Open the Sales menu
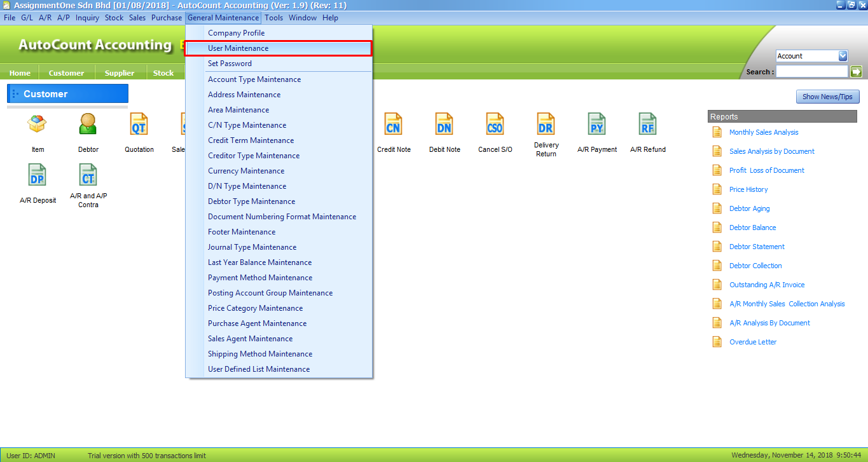868x462 pixels. (137, 18)
